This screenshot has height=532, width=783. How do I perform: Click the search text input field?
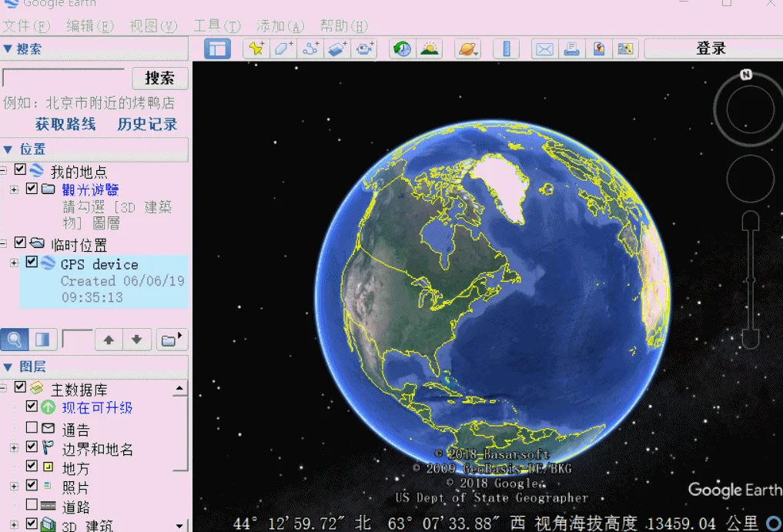click(x=63, y=78)
